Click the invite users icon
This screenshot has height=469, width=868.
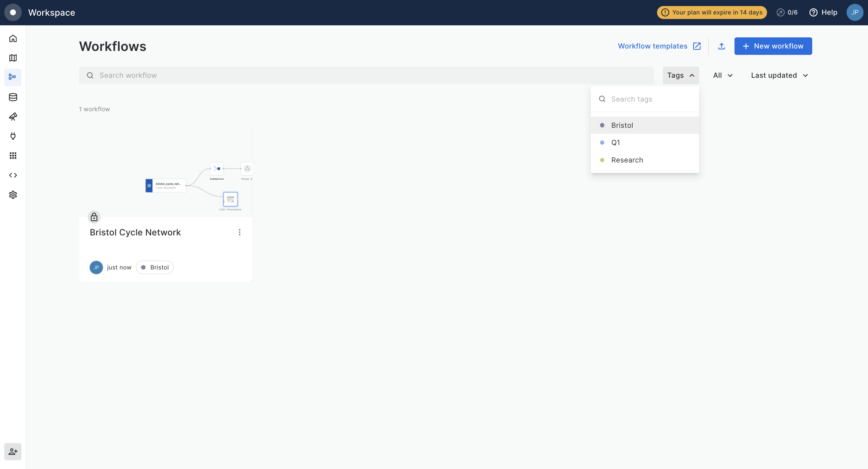[x=13, y=452]
